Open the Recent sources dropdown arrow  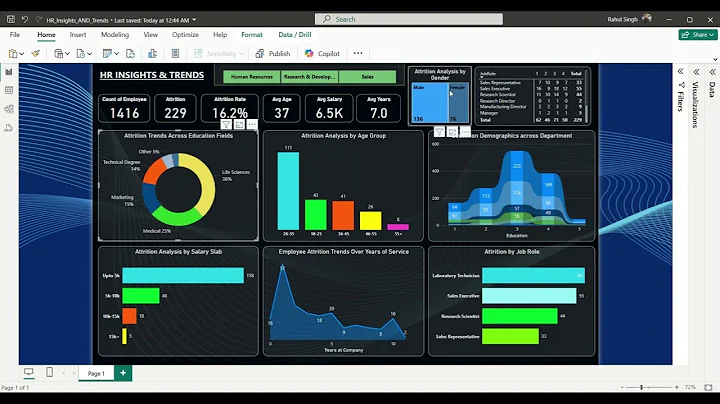point(90,54)
